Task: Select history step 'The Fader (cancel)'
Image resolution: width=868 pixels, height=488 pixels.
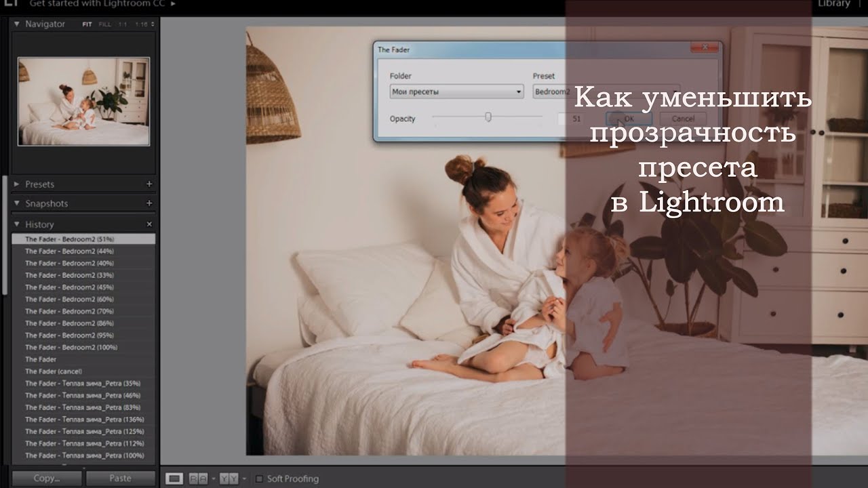Action: [83, 371]
